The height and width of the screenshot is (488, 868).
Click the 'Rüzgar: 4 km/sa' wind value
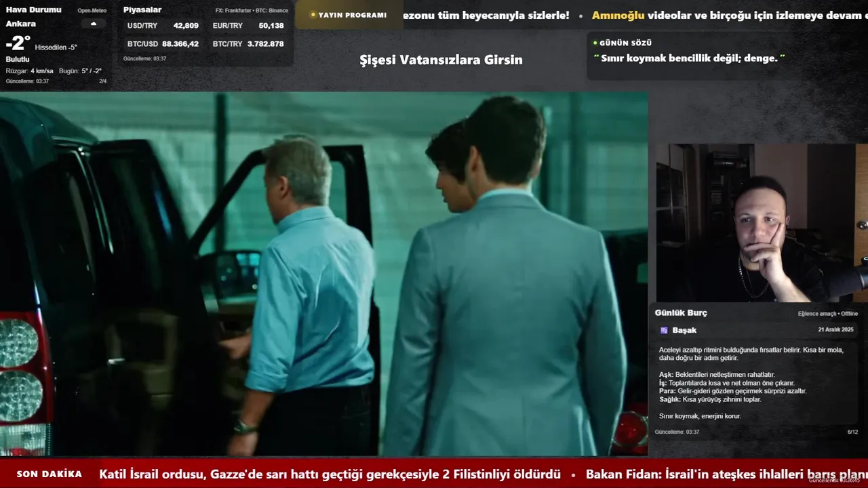click(x=30, y=71)
